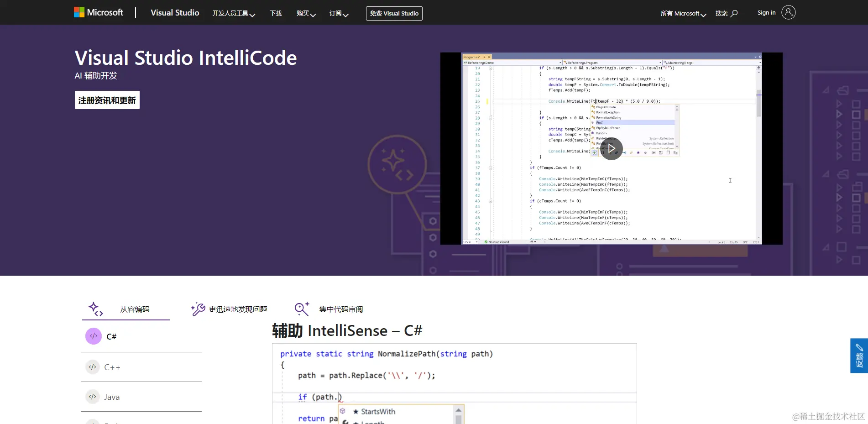
Task: Select the C# code icon
Action: (94, 336)
